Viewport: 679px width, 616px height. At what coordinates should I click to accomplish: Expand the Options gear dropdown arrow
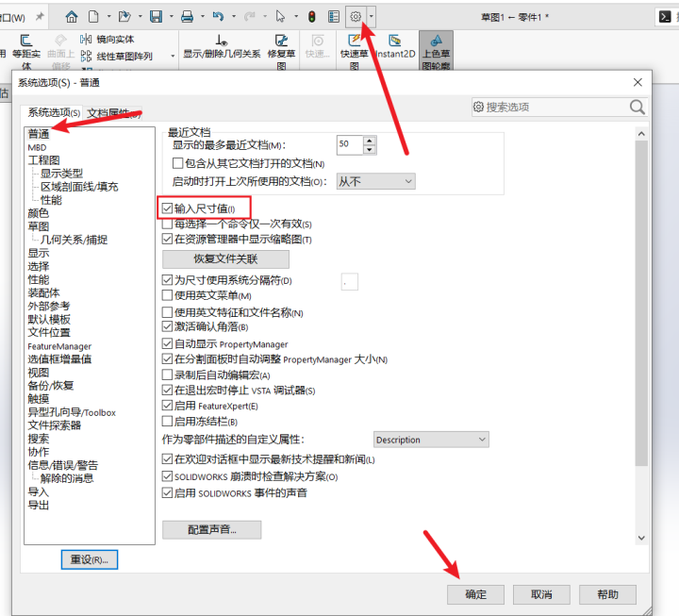click(x=372, y=17)
